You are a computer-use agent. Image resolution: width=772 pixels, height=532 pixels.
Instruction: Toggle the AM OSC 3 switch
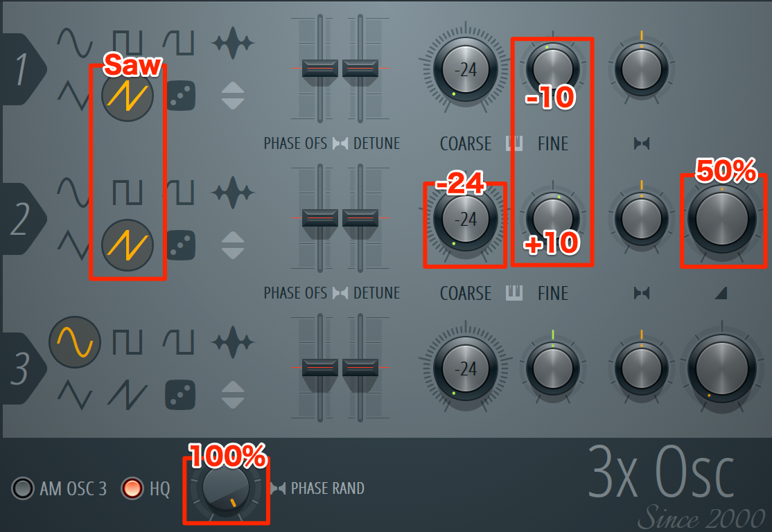click(23, 488)
